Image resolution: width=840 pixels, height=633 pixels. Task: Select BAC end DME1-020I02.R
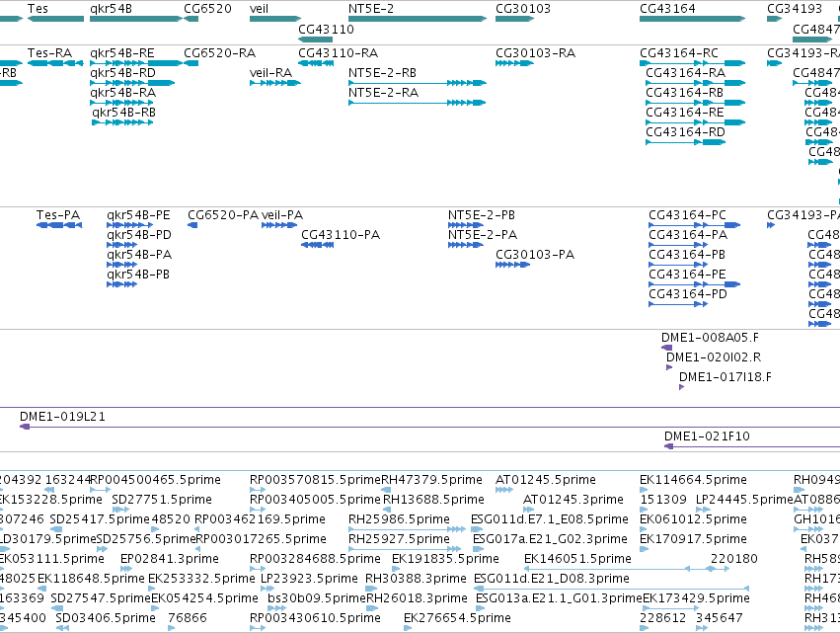(669, 367)
